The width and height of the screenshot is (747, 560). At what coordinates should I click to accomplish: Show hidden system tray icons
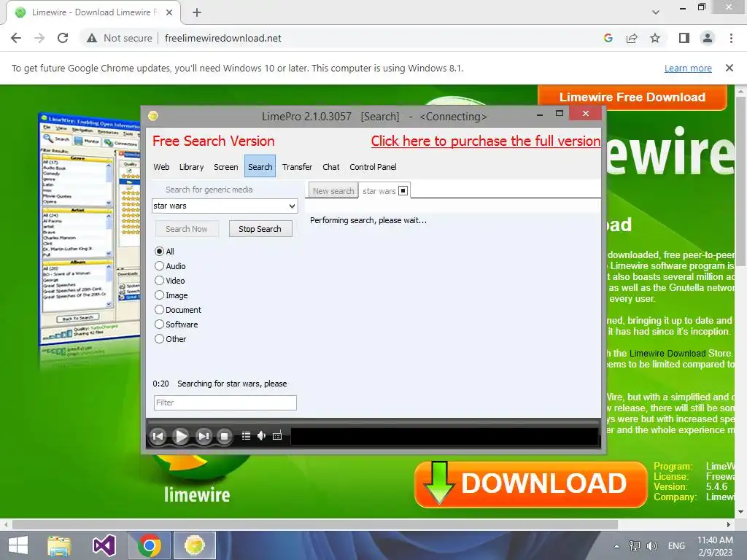(616, 546)
